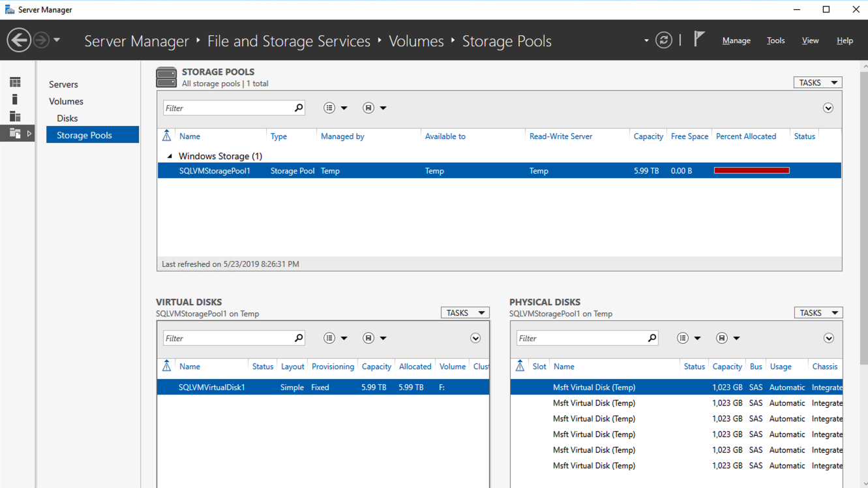Click the Refresh icon in header
This screenshot has height=488, width=868.
pyautogui.click(x=663, y=40)
